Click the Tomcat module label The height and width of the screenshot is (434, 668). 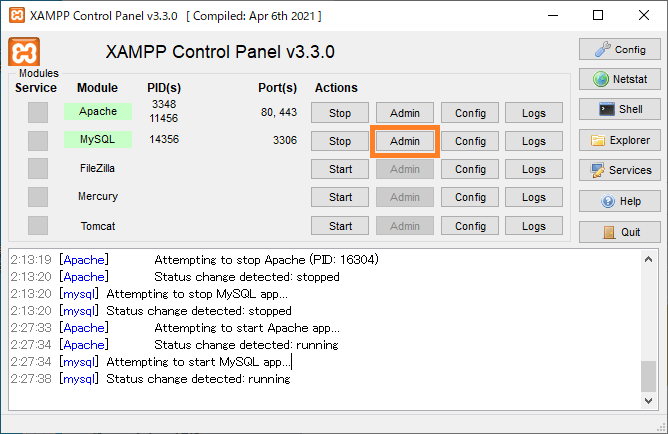(x=98, y=226)
